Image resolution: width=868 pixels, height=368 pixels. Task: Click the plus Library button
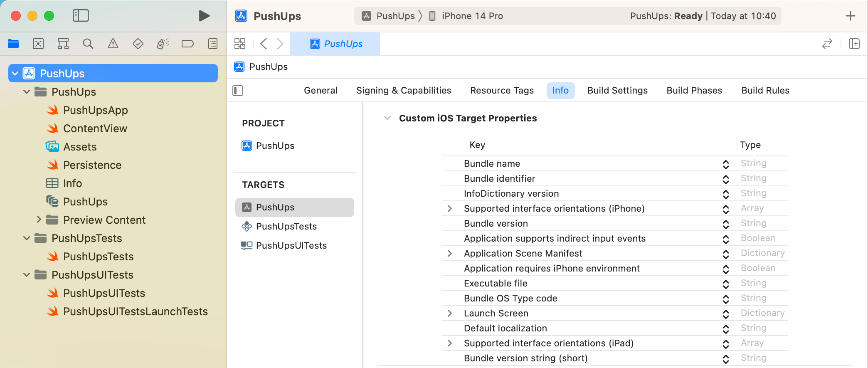[x=850, y=16]
